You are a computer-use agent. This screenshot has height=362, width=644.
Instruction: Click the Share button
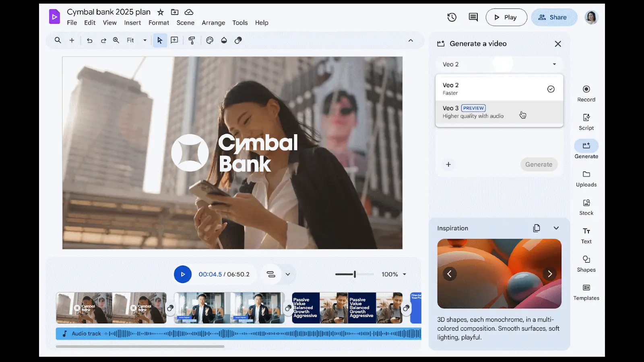click(x=554, y=17)
